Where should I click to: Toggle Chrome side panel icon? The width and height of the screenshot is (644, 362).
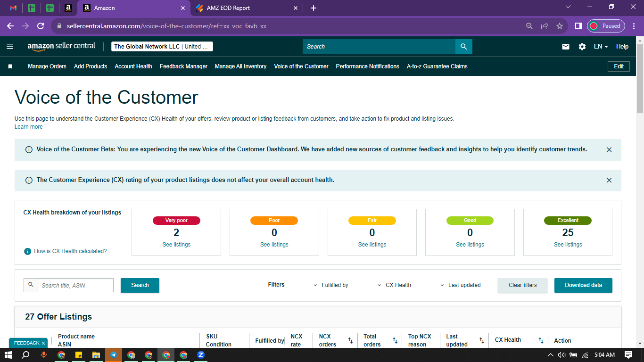(x=578, y=26)
